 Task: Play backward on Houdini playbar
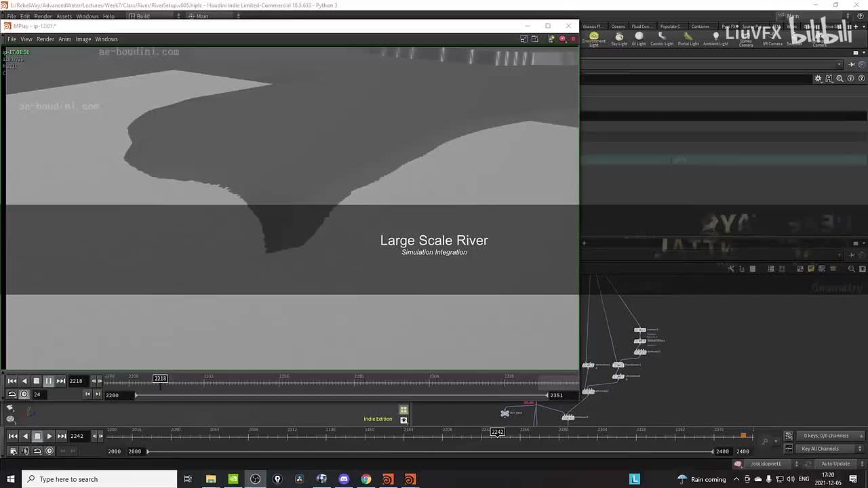(25, 436)
